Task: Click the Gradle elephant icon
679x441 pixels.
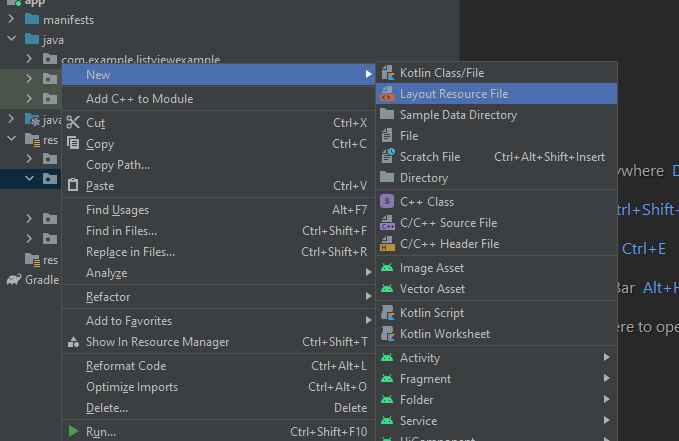Action: coord(14,279)
